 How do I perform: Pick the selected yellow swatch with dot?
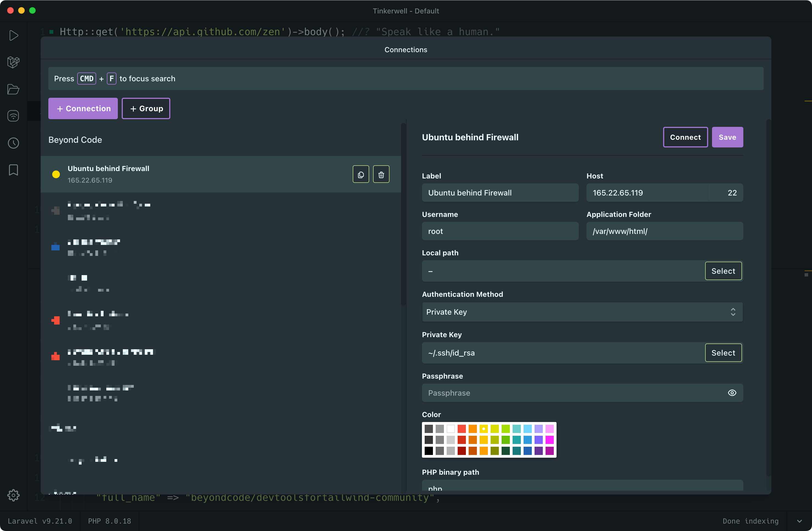(x=483, y=429)
